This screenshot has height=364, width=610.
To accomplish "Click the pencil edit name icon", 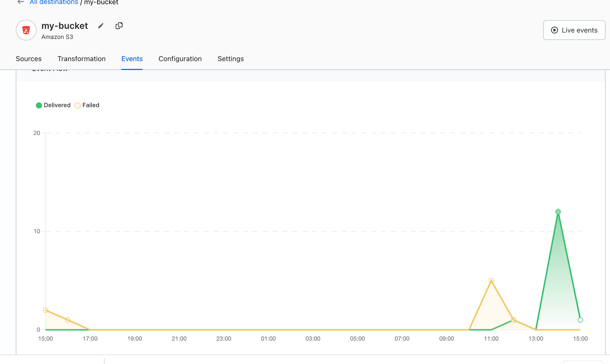I will [x=101, y=26].
